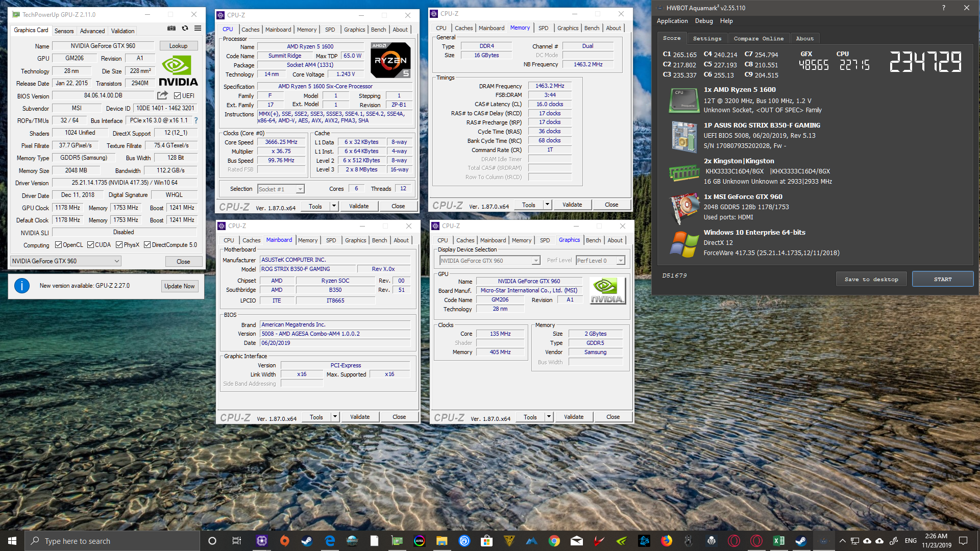Open Tools dropdown arrow in CPU-Z CPU window
Image resolution: width=980 pixels, height=551 pixels.
(x=334, y=206)
